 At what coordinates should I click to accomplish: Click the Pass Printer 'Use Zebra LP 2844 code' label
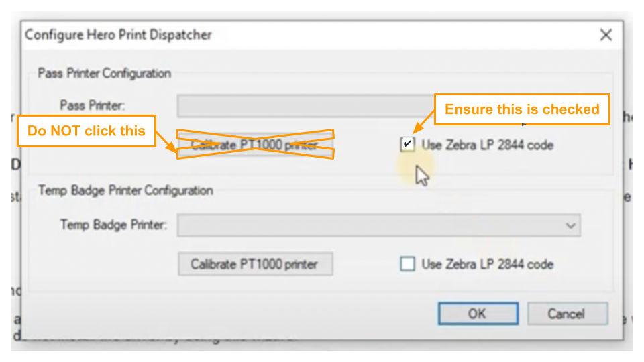coord(488,145)
